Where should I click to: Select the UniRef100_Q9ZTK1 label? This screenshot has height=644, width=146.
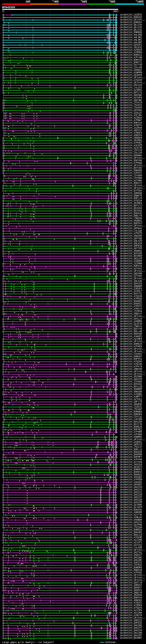click(x=131, y=552)
